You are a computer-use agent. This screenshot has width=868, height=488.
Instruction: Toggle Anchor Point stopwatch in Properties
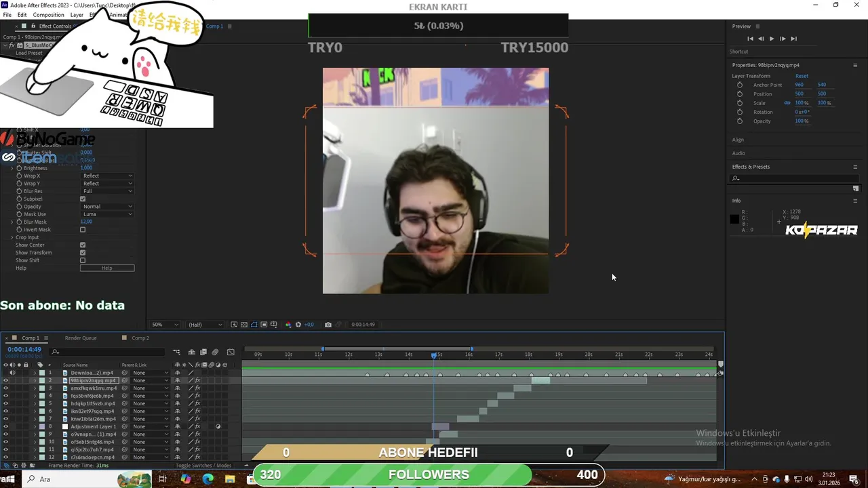[740, 85]
